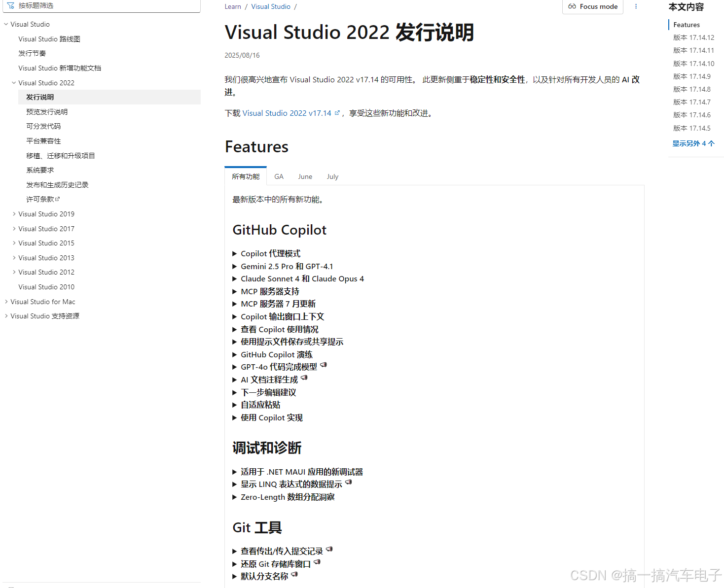Jump to Features in the contents list

point(687,25)
